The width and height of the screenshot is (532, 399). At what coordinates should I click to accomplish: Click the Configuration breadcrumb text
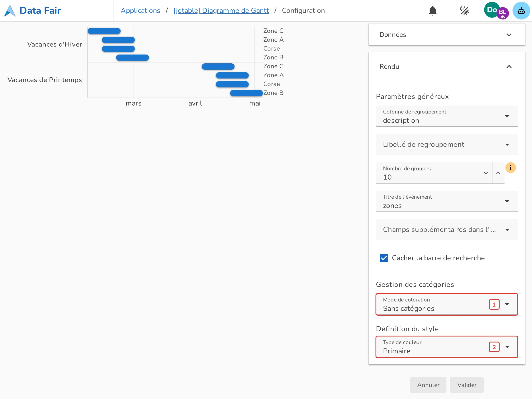[x=303, y=11]
